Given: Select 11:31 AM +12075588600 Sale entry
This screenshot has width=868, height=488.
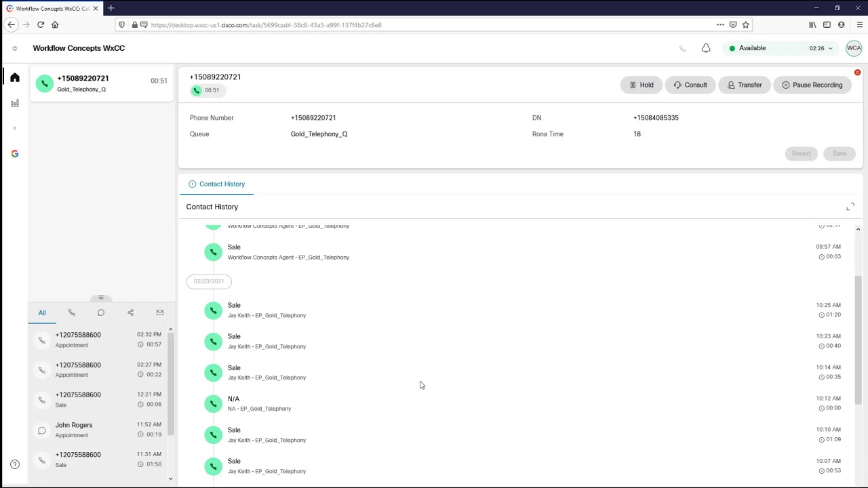Looking at the screenshot, I should 98,460.
